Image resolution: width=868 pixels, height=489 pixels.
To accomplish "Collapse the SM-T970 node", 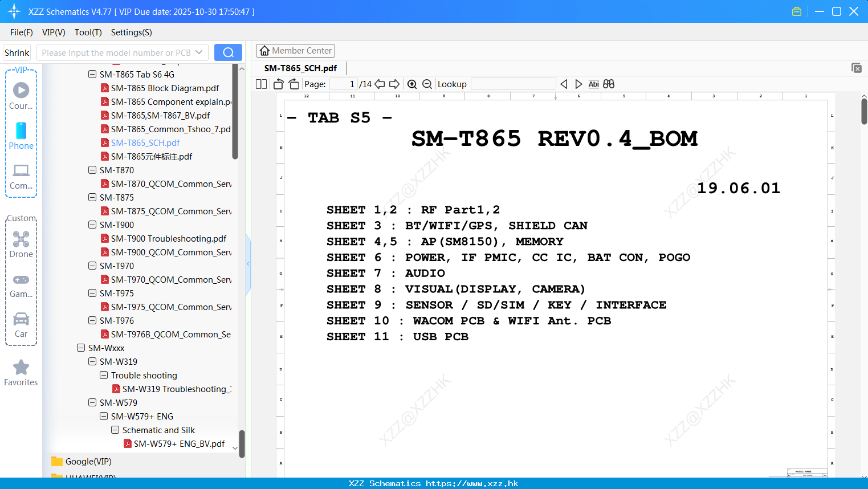I will coord(92,266).
